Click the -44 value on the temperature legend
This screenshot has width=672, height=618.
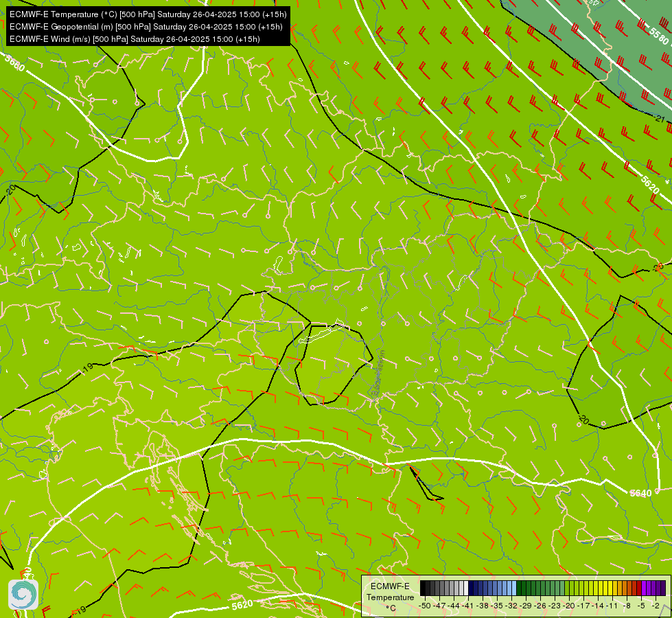tap(454, 606)
